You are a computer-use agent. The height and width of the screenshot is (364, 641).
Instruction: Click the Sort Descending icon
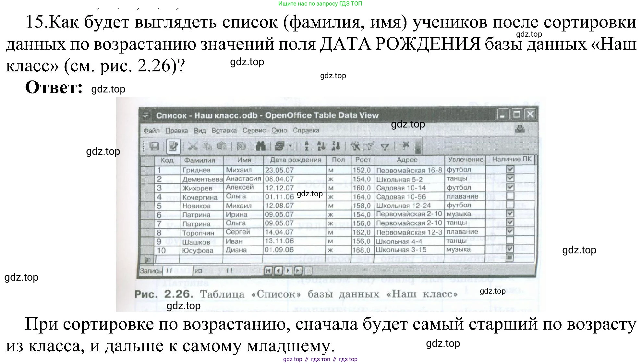click(x=336, y=146)
